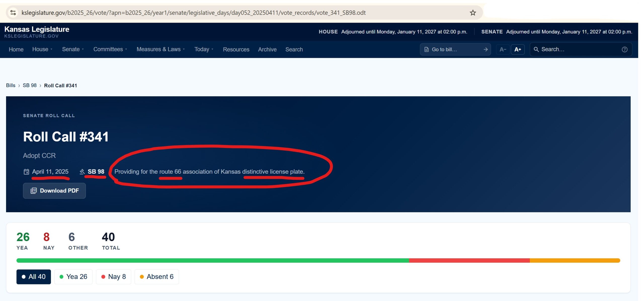Image resolution: width=644 pixels, height=301 pixels.
Task: Click the SENATE ROLL CALL label
Action: 49,116
